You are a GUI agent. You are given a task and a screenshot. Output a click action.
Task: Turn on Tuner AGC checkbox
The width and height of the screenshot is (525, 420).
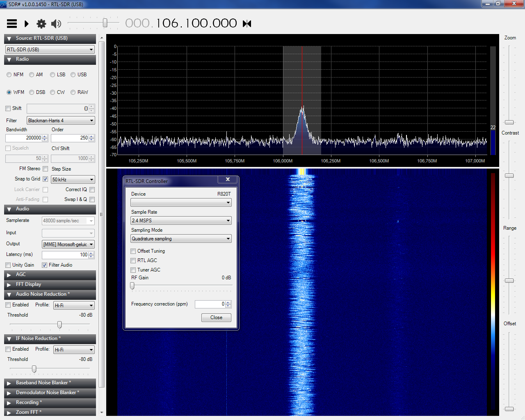click(x=133, y=270)
